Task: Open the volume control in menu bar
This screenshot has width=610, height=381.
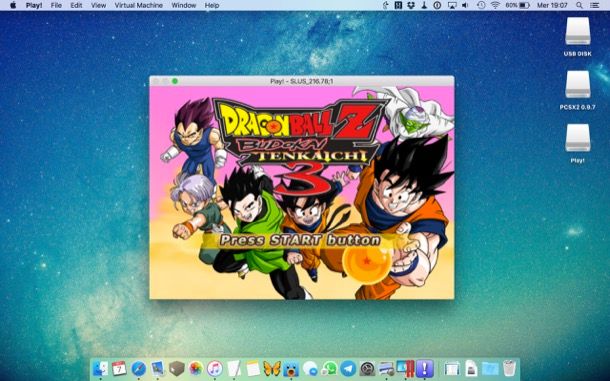Action: click(x=465, y=5)
